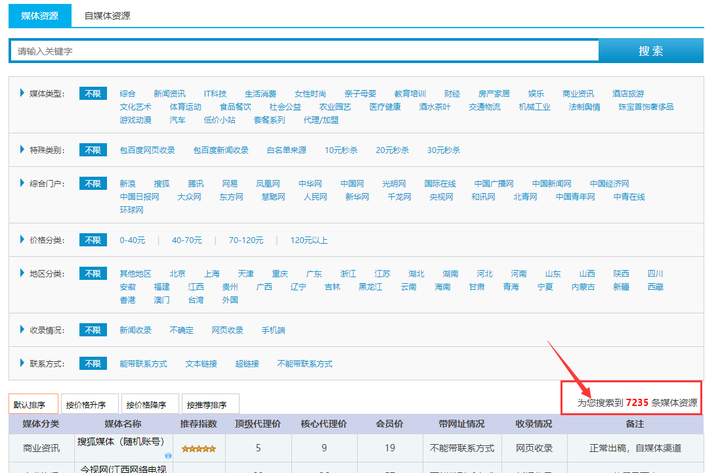
Task: Filter by 不能带联系方式
Action: click(x=305, y=364)
